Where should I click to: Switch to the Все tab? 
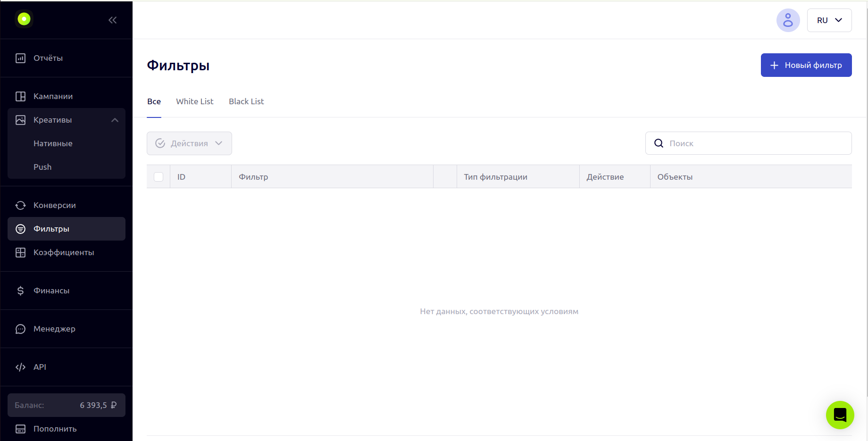(154, 101)
